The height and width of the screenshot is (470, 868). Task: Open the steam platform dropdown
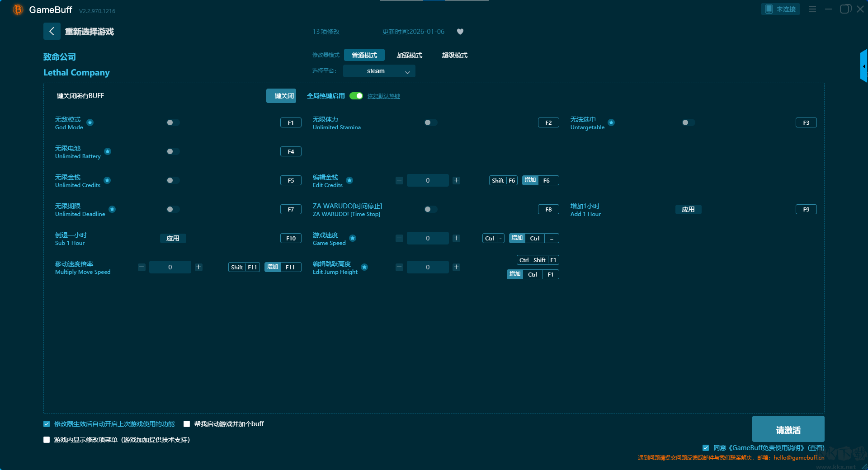[x=379, y=71]
